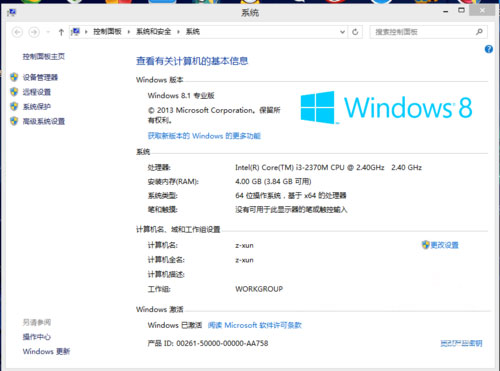Click the Windows 已激活 status text

[175, 325]
